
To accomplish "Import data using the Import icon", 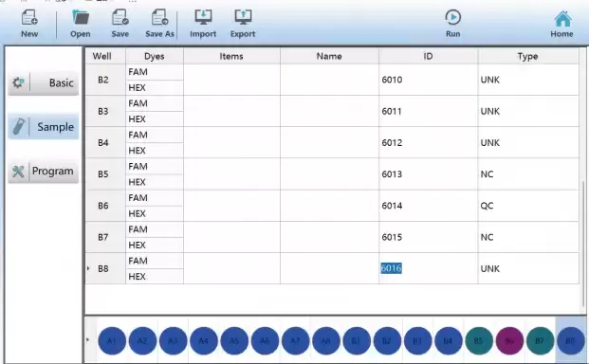I will (203, 24).
